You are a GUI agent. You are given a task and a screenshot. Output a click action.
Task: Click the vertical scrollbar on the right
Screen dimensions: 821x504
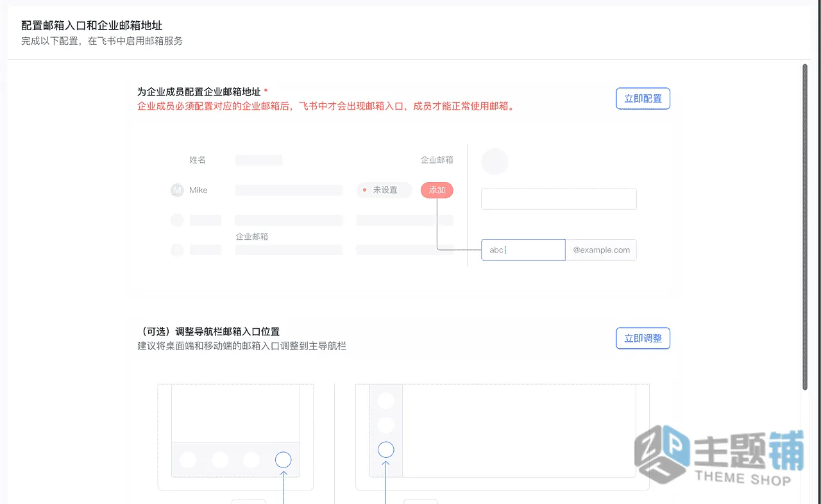pyautogui.click(x=805, y=226)
